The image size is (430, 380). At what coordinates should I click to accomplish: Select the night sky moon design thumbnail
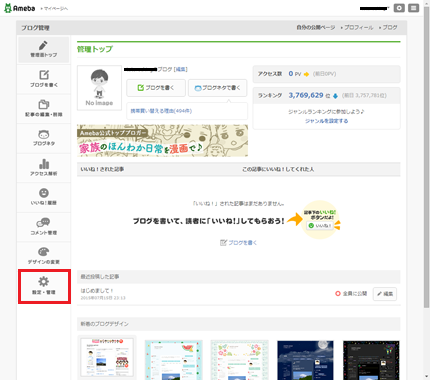[x=305, y=360]
